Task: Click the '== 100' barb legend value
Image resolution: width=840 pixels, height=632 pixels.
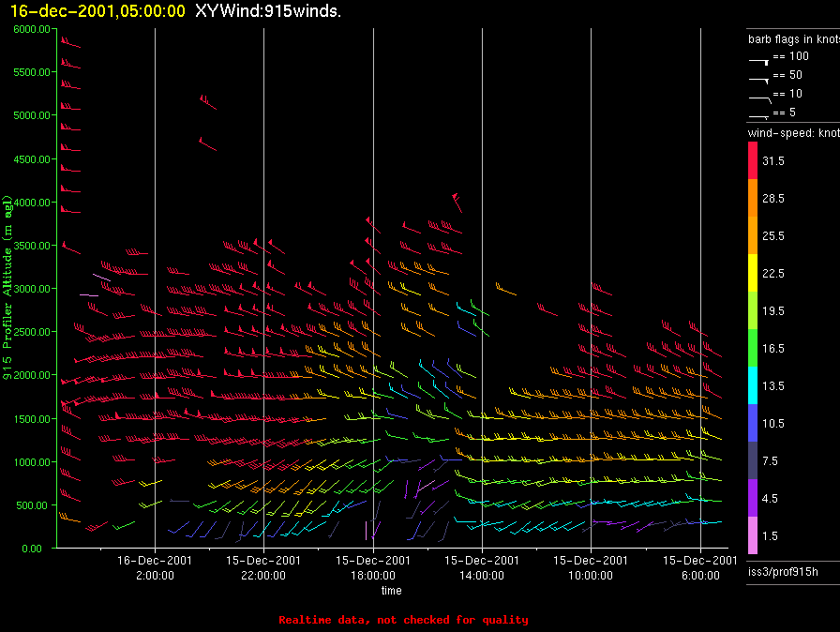Action: coord(790,56)
